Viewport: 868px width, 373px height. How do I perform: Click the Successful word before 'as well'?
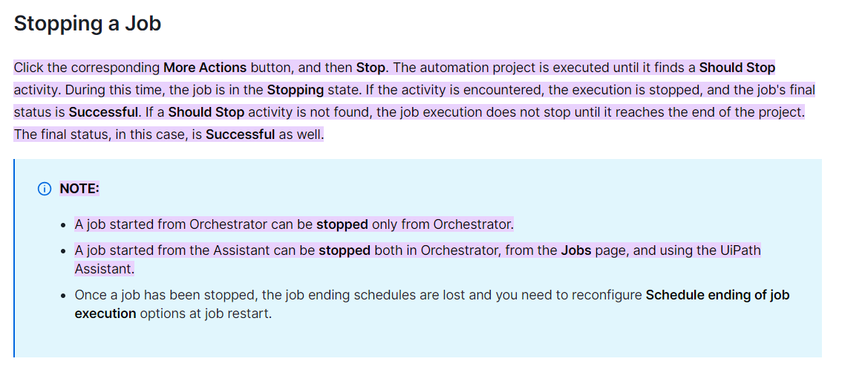[241, 134]
